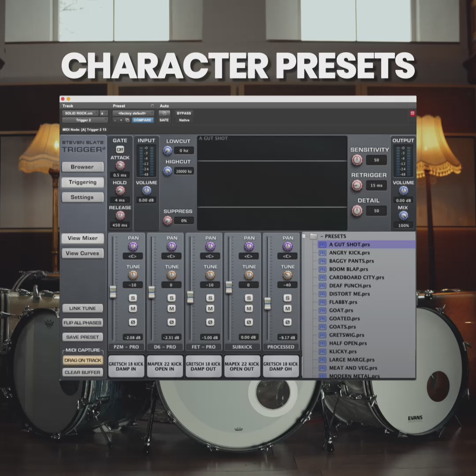Open the Triggering tab

[x=82, y=182]
